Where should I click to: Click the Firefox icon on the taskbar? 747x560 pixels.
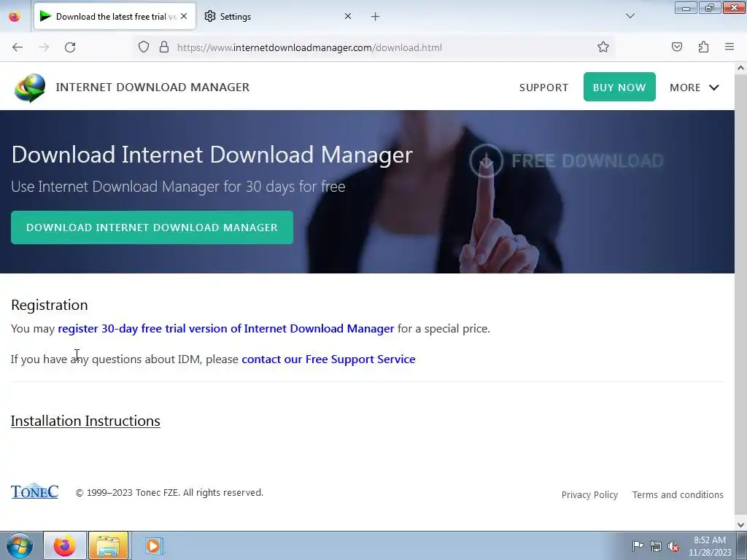coord(65,545)
